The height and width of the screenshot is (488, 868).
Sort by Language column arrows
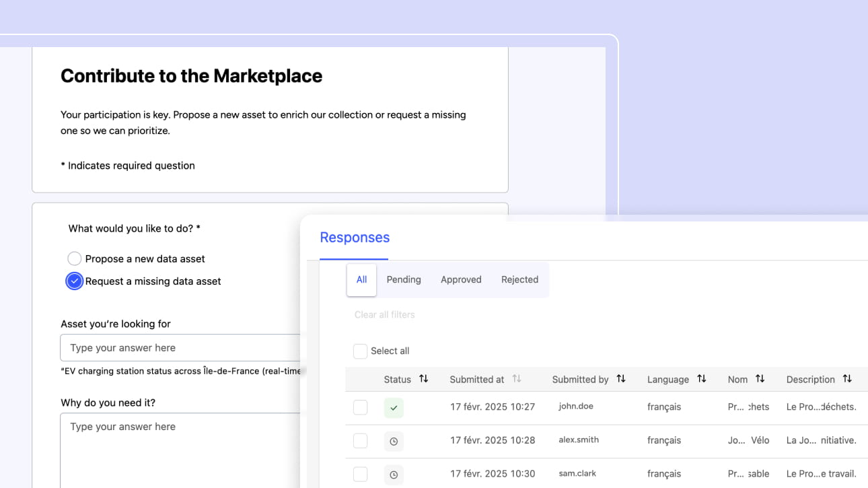point(702,379)
